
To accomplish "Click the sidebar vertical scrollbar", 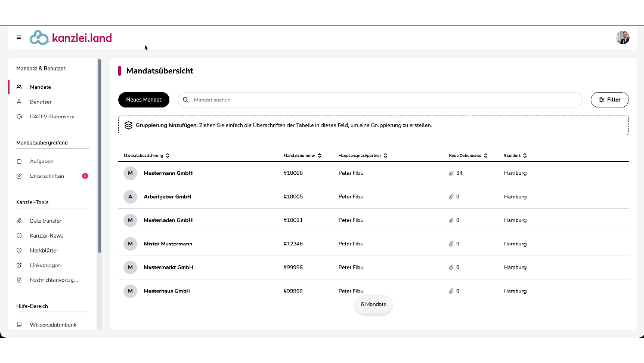I will [99, 156].
